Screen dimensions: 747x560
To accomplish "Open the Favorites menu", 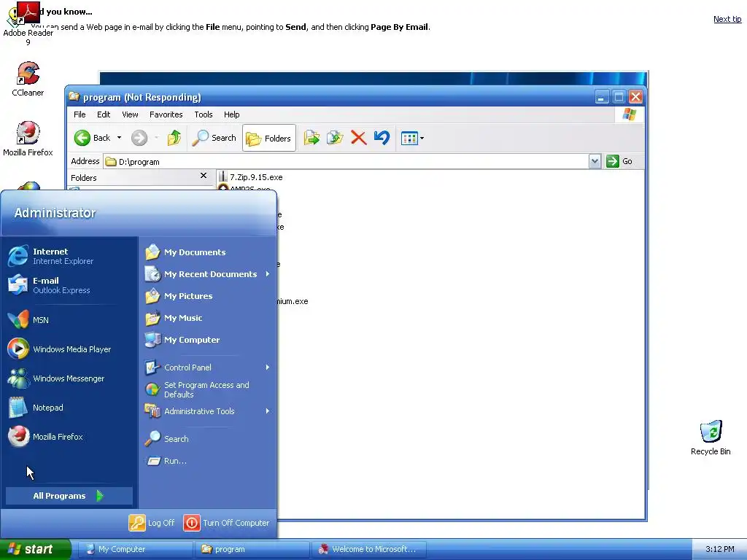I will (166, 114).
